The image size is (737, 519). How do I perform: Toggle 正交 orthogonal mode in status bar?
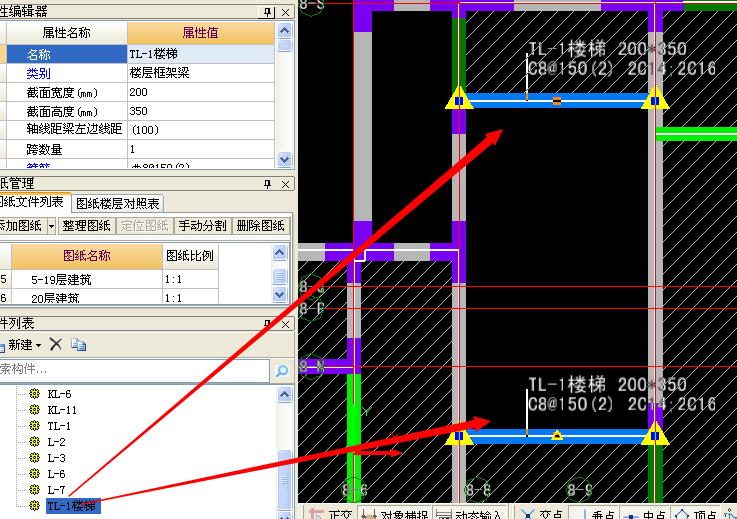(331, 513)
